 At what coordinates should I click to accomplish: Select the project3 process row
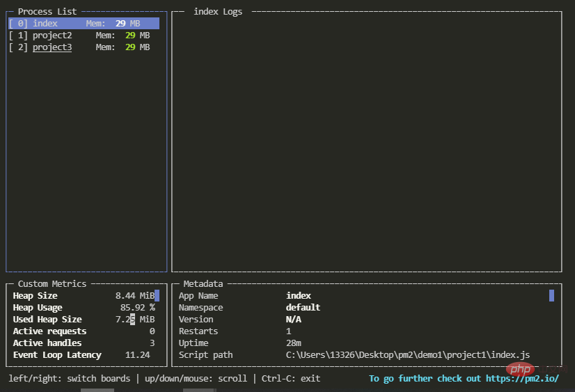click(x=84, y=47)
